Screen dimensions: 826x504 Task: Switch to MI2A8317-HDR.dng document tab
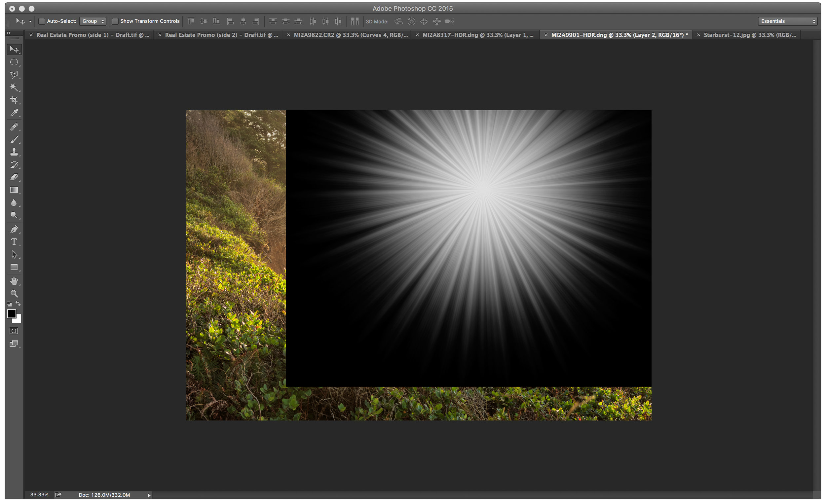478,35
